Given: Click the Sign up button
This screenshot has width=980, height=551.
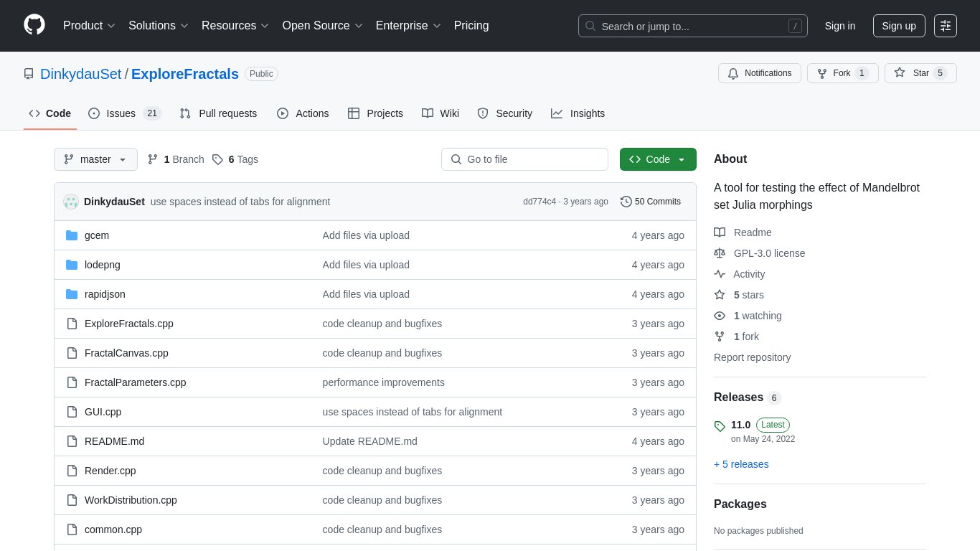Looking at the screenshot, I should (x=898, y=26).
